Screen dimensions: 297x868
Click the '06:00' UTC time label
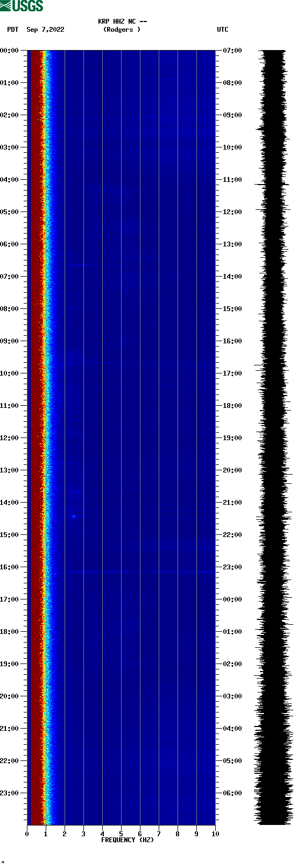pyautogui.click(x=232, y=793)
